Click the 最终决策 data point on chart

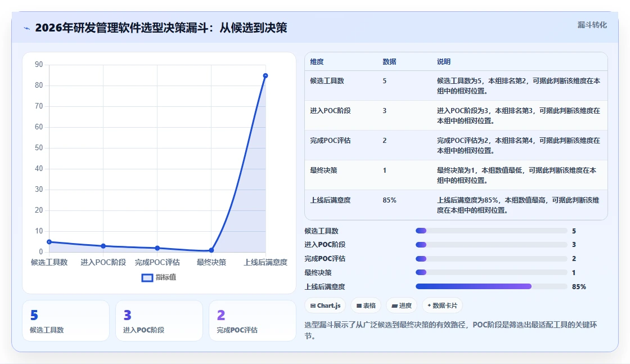click(x=211, y=250)
